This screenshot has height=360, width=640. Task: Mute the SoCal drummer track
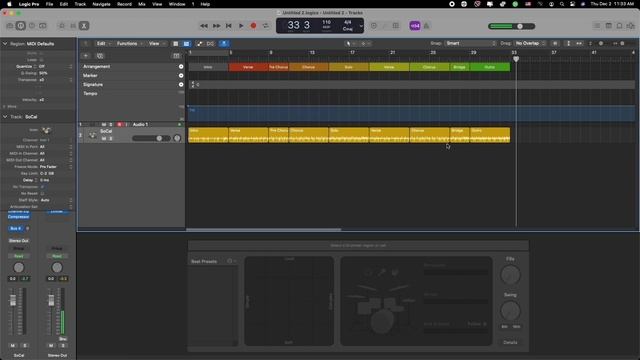pos(104,139)
